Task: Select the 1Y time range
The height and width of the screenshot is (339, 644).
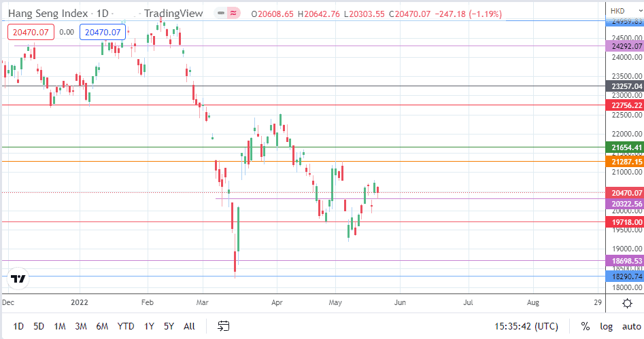Action: click(149, 326)
